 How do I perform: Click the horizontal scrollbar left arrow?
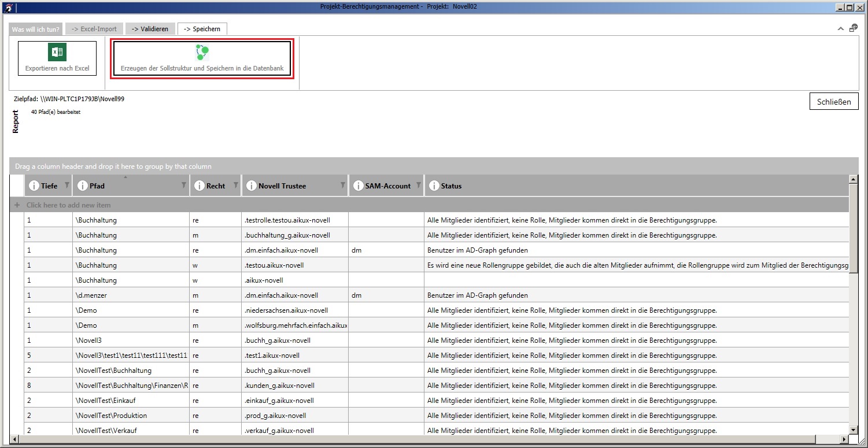click(x=14, y=439)
